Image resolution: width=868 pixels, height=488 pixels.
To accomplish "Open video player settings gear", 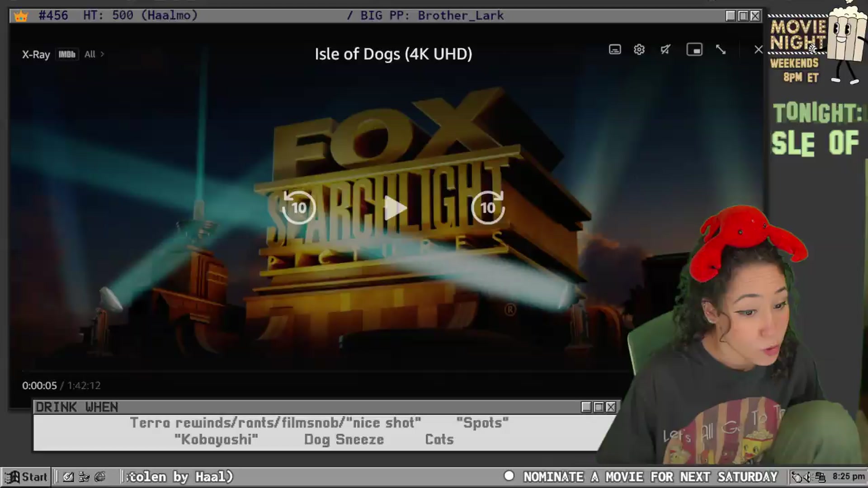I will tap(639, 49).
